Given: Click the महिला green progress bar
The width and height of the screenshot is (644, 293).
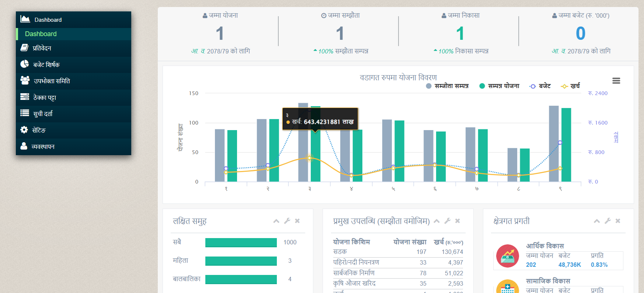Looking at the screenshot, I should [x=241, y=261].
